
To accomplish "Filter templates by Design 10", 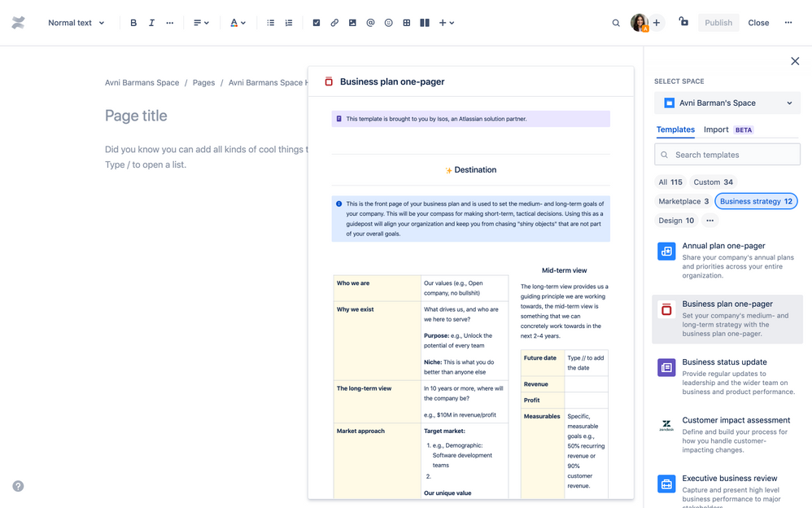I will tap(676, 221).
